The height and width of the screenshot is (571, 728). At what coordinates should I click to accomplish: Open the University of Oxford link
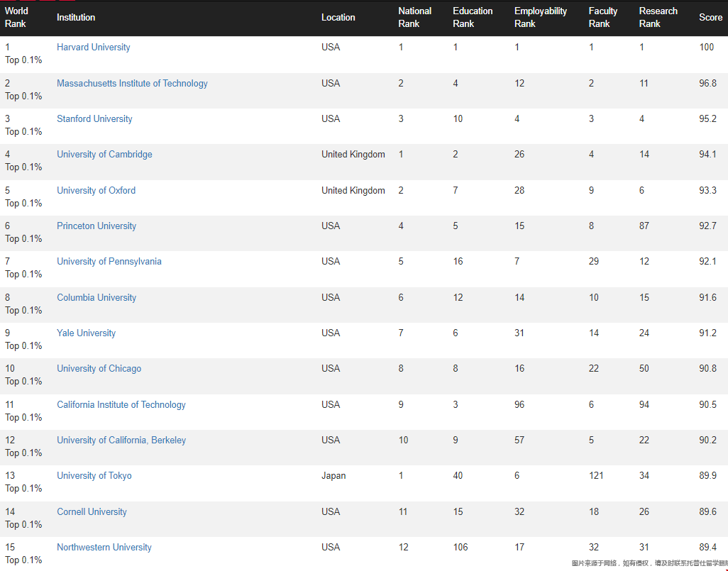pyautogui.click(x=96, y=191)
